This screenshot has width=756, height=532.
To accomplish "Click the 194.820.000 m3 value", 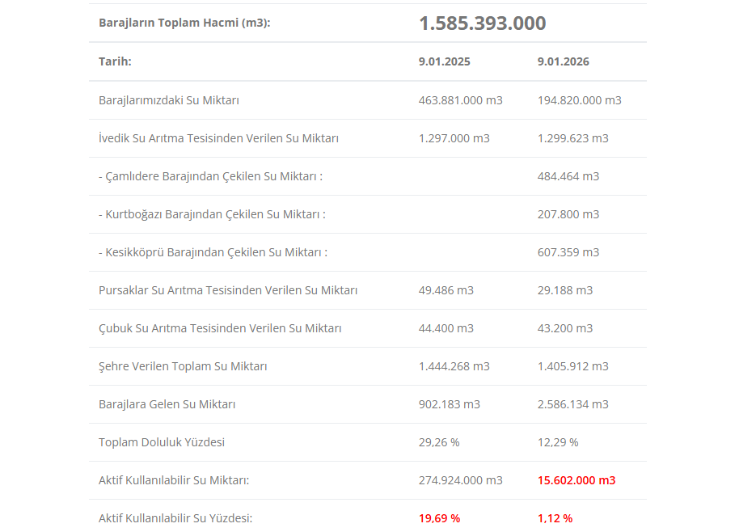I will tap(579, 100).
